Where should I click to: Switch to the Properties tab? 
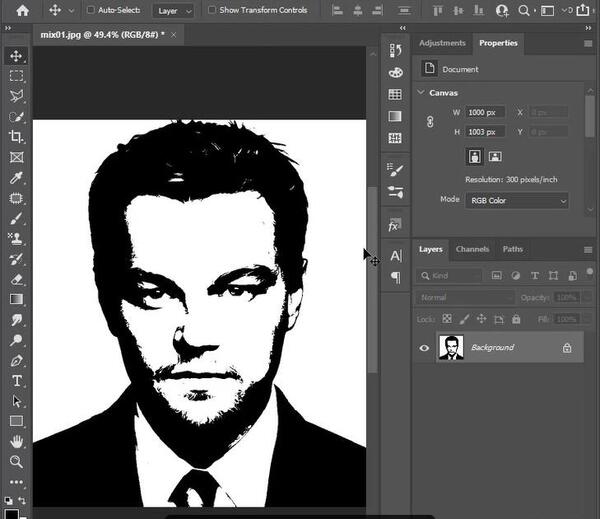point(498,43)
